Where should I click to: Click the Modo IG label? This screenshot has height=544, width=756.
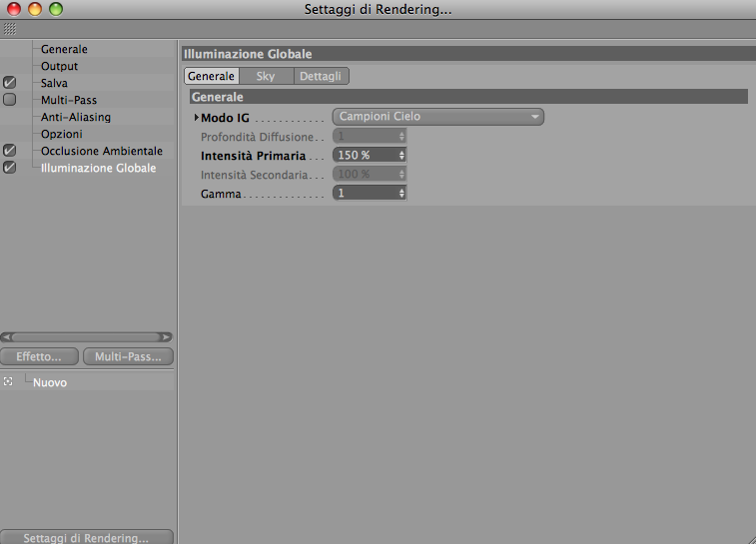(225, 118)
